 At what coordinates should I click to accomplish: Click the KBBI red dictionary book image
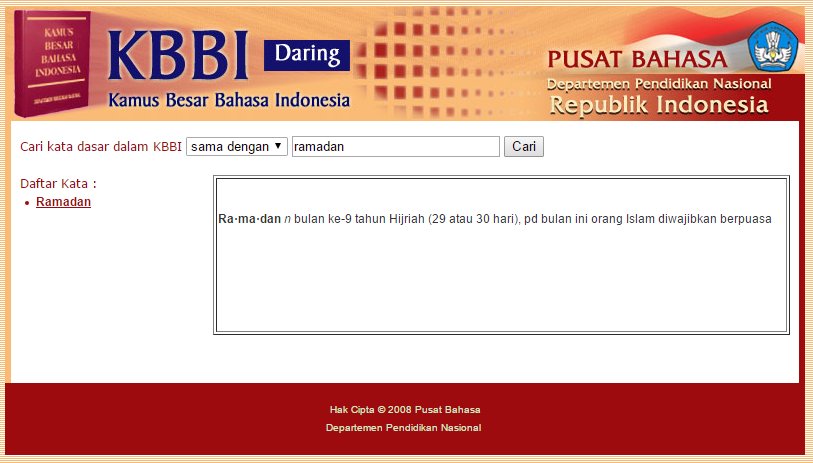point(52,63)
